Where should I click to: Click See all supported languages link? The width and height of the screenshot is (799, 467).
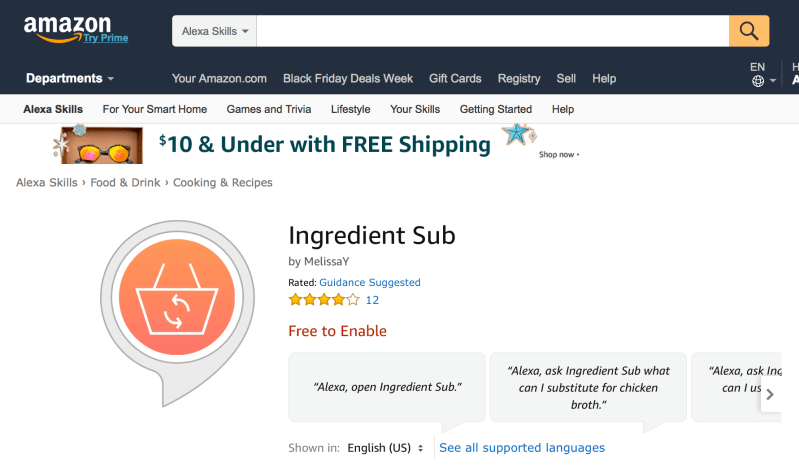tap(522, 448)
